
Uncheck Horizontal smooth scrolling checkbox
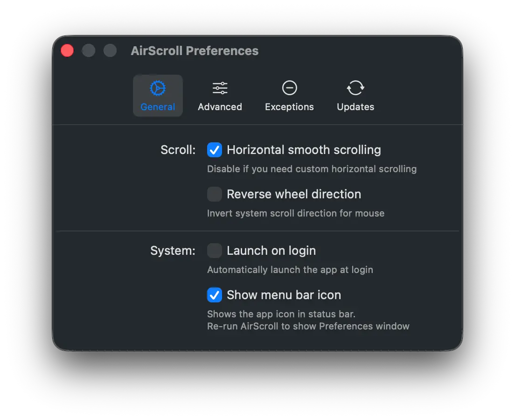(x=214, y=150)
